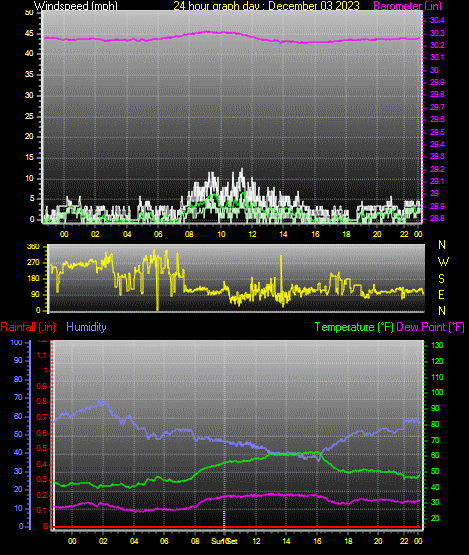Click the 0.5 rainfall scale value
Image resolution: width=469 pixels, height=555 pixels.
click(42, 448)
